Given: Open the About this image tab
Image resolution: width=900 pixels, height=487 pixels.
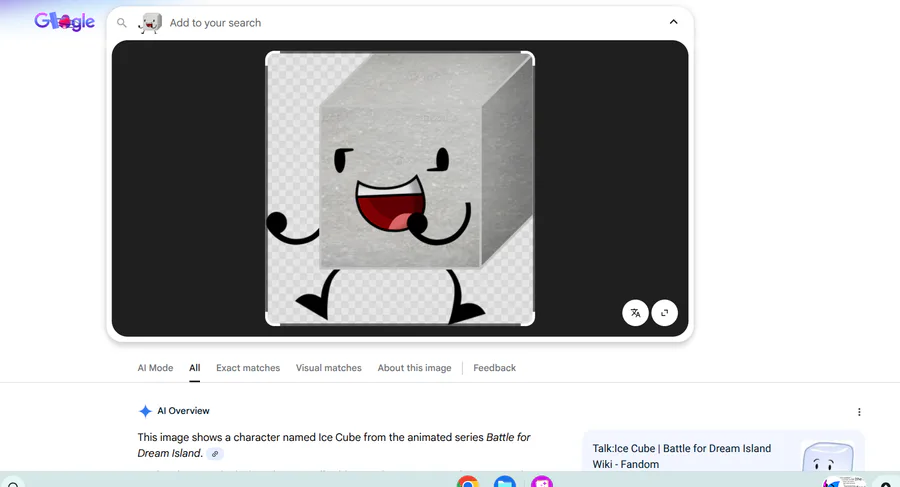Looking at the screenshot, I should tap(414, 368).
